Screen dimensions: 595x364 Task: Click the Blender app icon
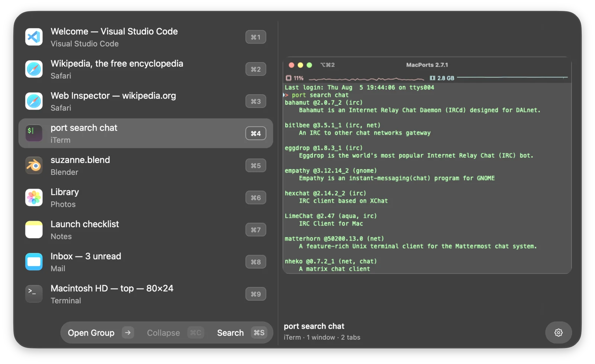(x=34, y=165)
